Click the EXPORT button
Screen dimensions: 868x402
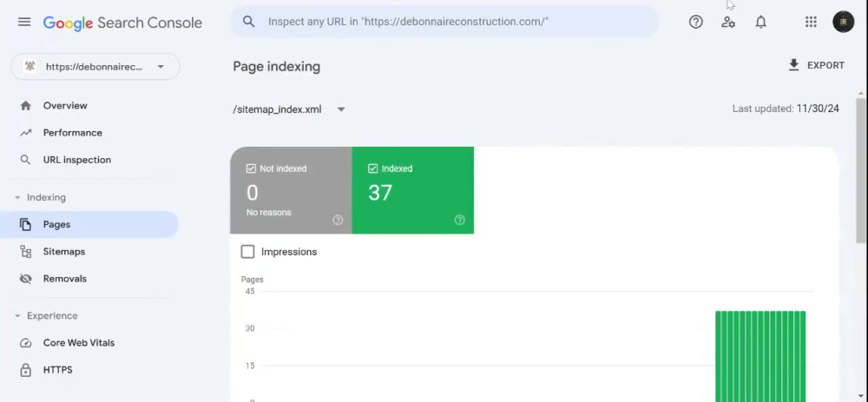pos(816,65)
